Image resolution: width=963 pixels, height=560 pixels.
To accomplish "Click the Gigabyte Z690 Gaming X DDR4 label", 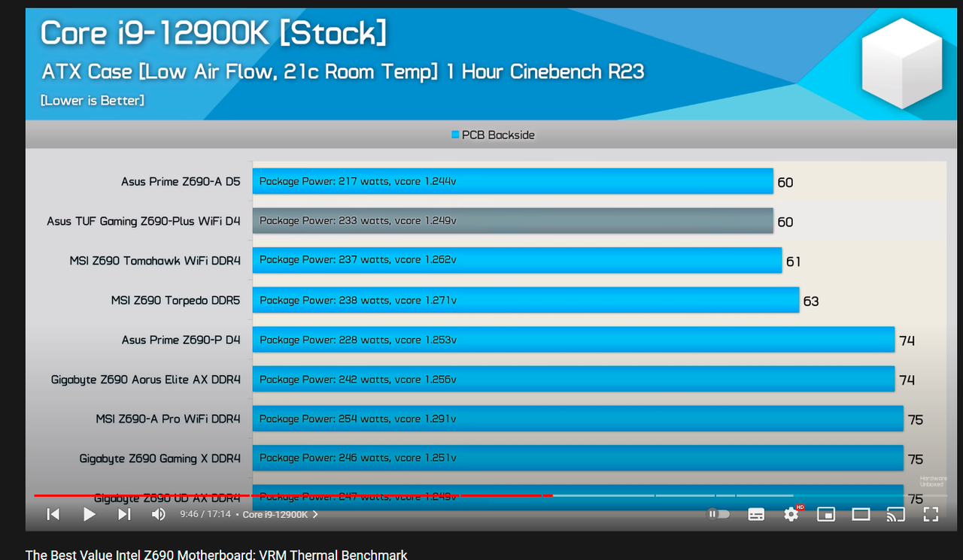I will click(160, 458).
